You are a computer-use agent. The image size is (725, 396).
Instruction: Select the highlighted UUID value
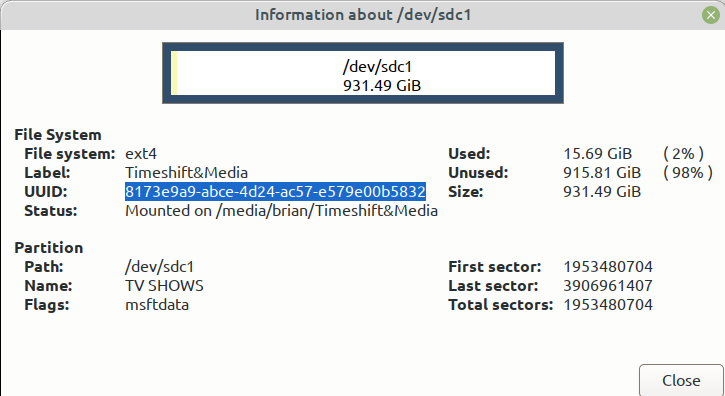pyautogui.click(x=276, y=192)
